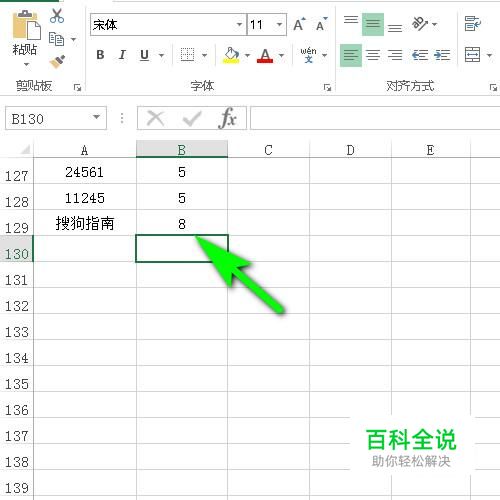Screen dimensions: 500x500
Task: Select column C header
Action: point(269,150)
